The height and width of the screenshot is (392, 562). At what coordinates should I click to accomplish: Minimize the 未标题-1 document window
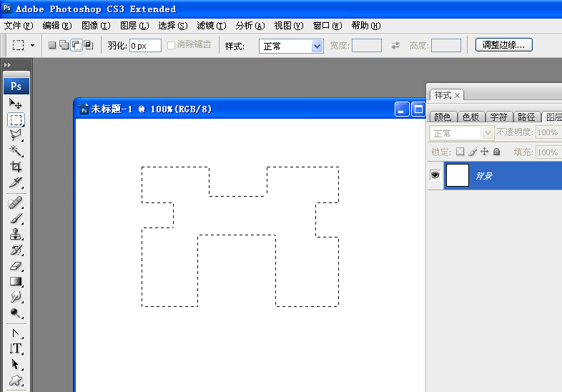point(402,109)
